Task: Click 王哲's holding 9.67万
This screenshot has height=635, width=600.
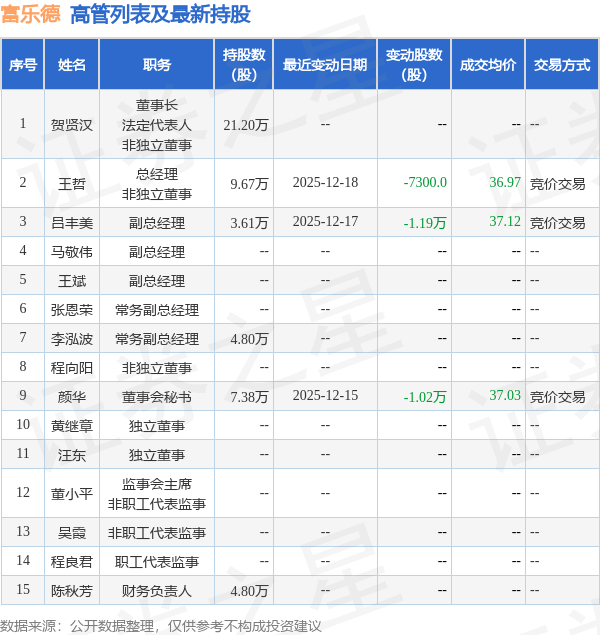Action: pos(249,184)
